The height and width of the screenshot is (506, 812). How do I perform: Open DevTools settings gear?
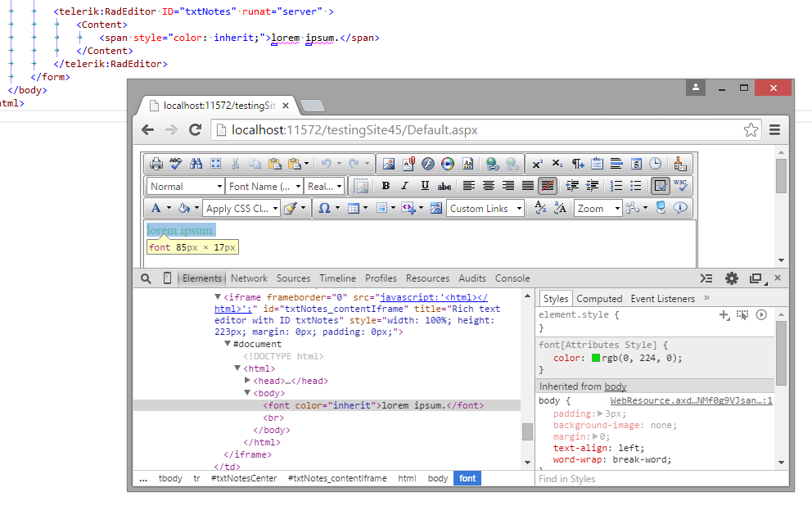click(x=732, y=278)
